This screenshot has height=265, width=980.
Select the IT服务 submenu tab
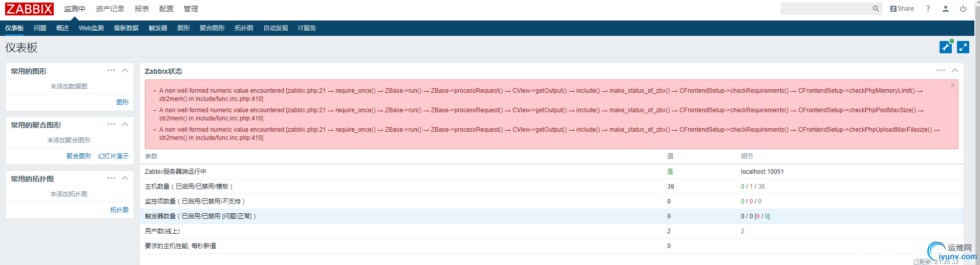tap(307, 28)
